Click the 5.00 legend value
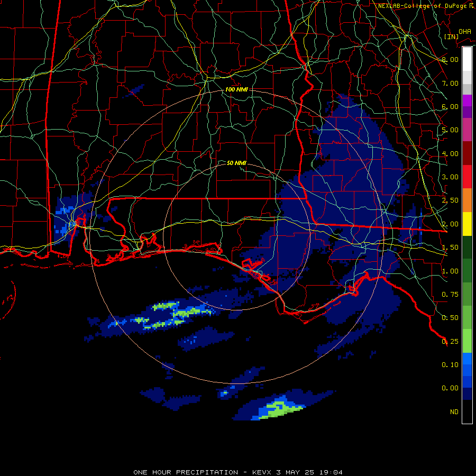 coord(450,130)
